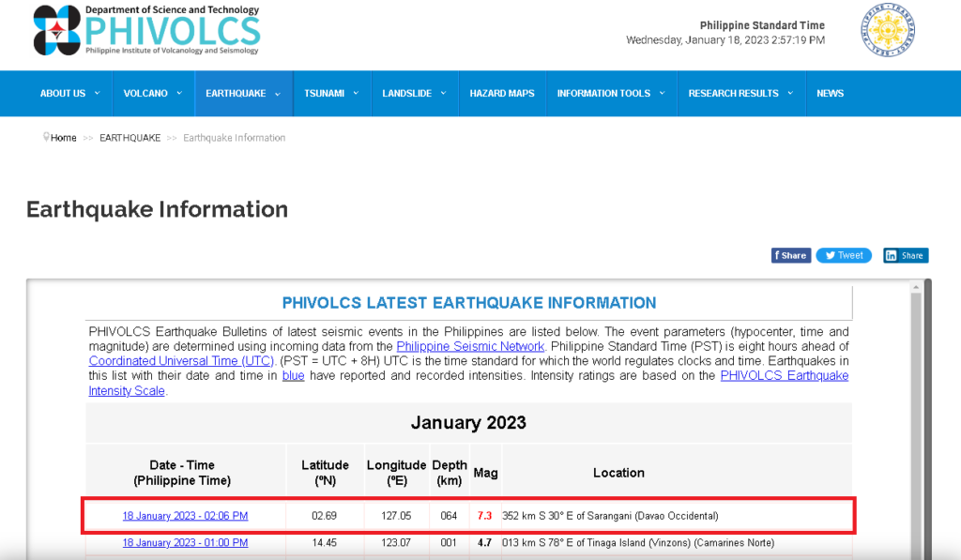The height and width of the screenshot is (560, 961).
Task: Tweet this page with Twitter button
Action: 844,255
